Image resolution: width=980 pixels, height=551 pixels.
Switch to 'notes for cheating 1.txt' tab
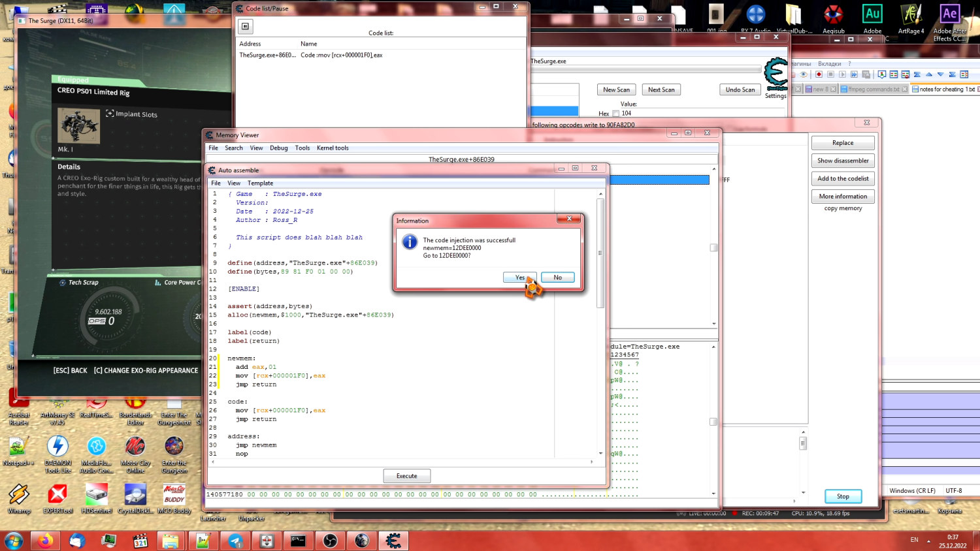(x=945, y=89)
